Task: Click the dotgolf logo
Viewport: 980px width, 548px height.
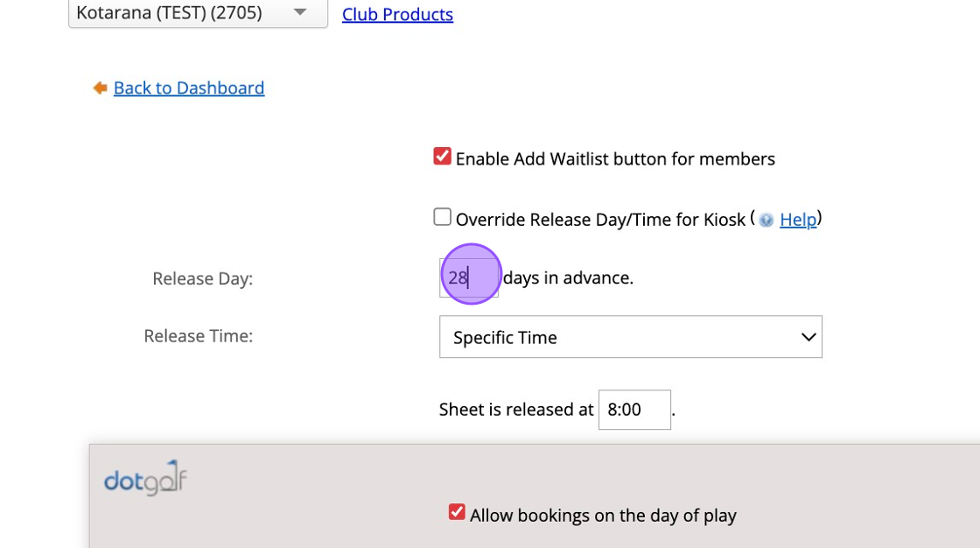Action: [145, 479]
